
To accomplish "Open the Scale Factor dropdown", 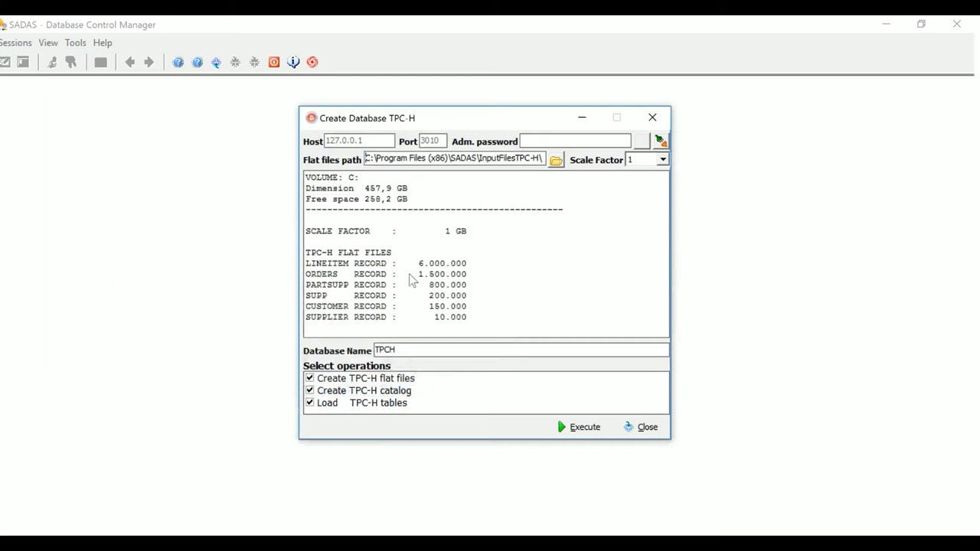I will [x=662, y=159].
